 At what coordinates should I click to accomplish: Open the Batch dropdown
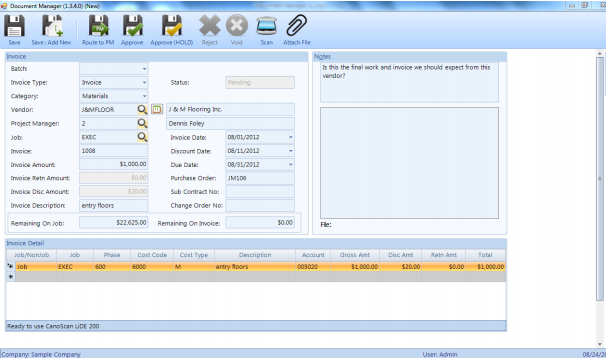(x=144, y=69)
